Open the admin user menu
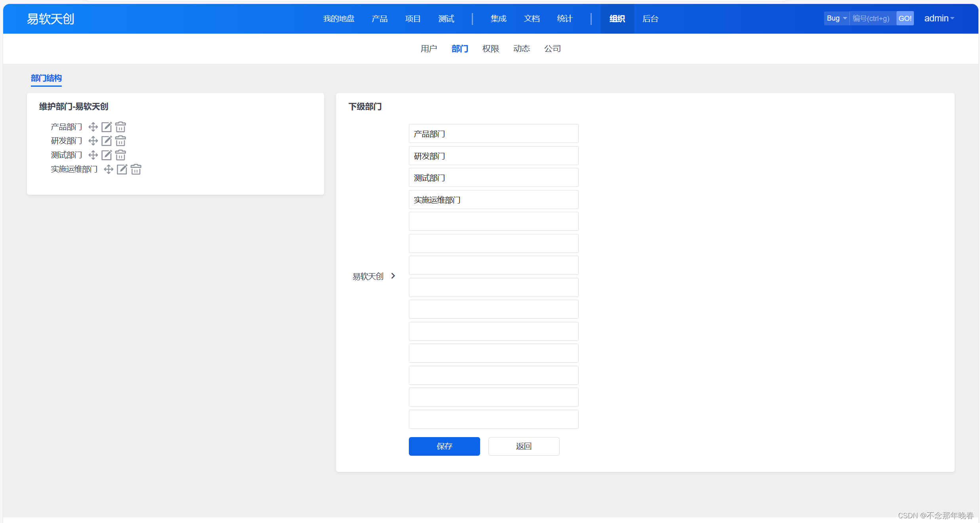 939,18
